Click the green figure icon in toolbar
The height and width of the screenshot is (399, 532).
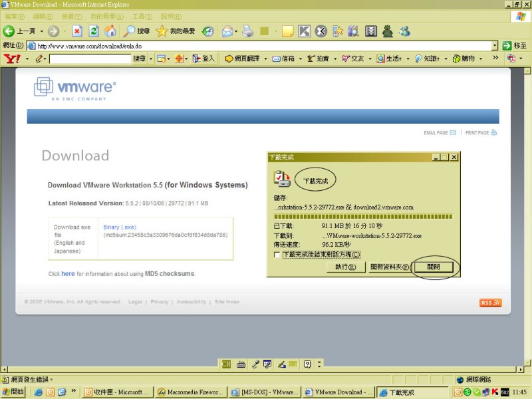(x=388, y=31)
